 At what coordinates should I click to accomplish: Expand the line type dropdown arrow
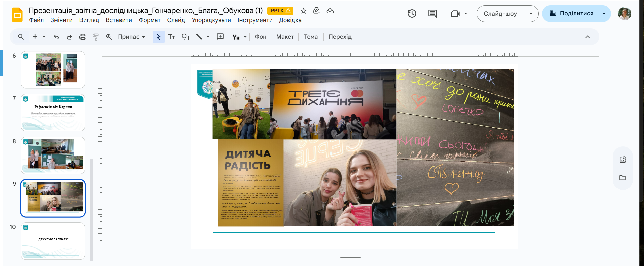click(x=208, y=37)
